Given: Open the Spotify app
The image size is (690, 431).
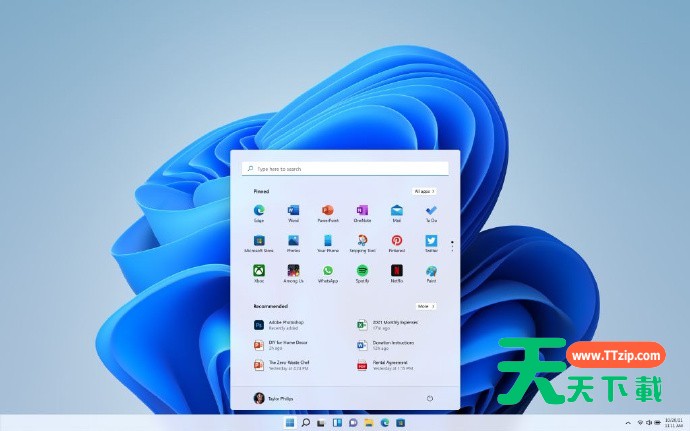Looking at the screenshot, I should click(x=362, y=273).
